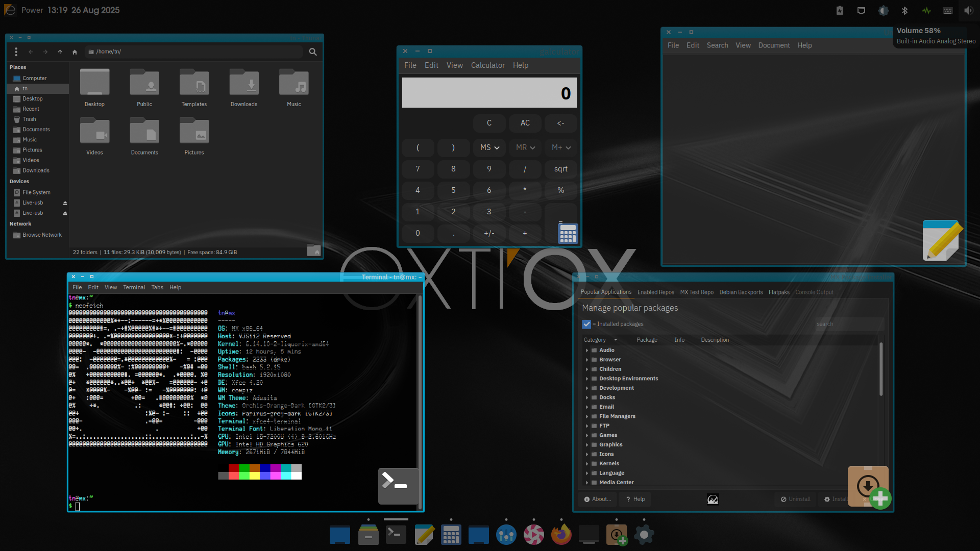Open keyboard icon in system tray
This screenshot has height=551, width=980.
948,10
